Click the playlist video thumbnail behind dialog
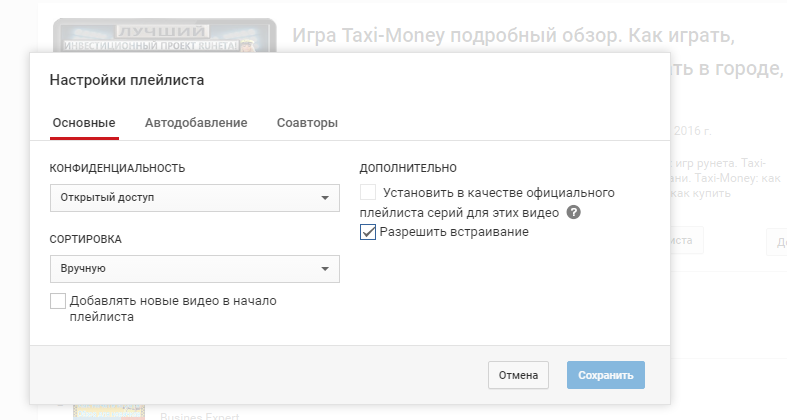Image resolution: width=787 pixels, height=420 pixels. click(x=165, y=35)
